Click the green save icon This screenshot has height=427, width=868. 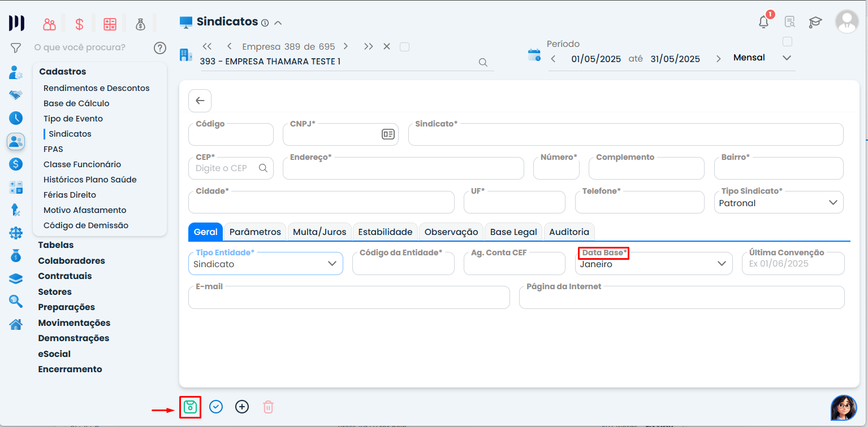click(190, 407)
